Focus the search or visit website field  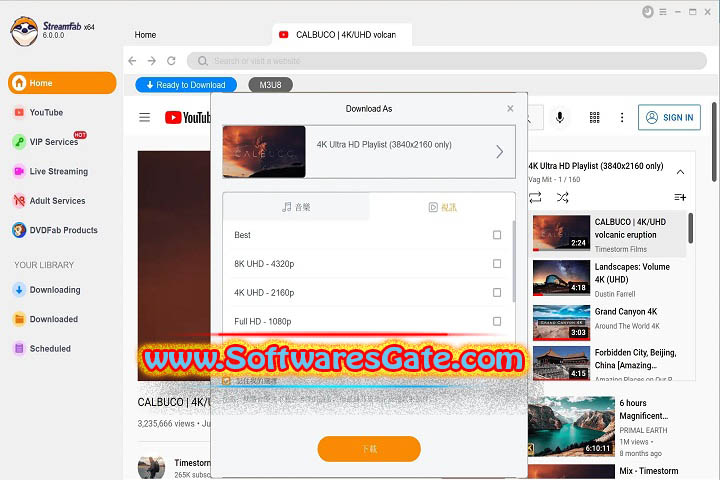tap(446, 61)
